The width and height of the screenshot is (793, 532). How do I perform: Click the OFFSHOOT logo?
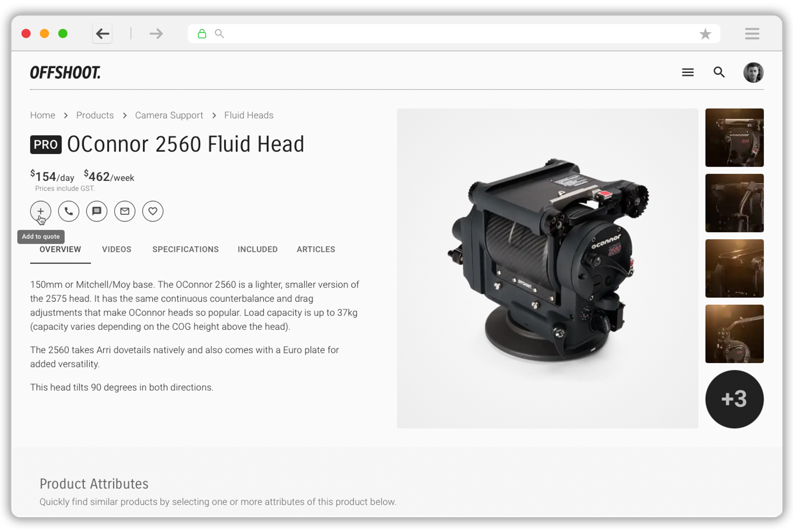point(65,73)
